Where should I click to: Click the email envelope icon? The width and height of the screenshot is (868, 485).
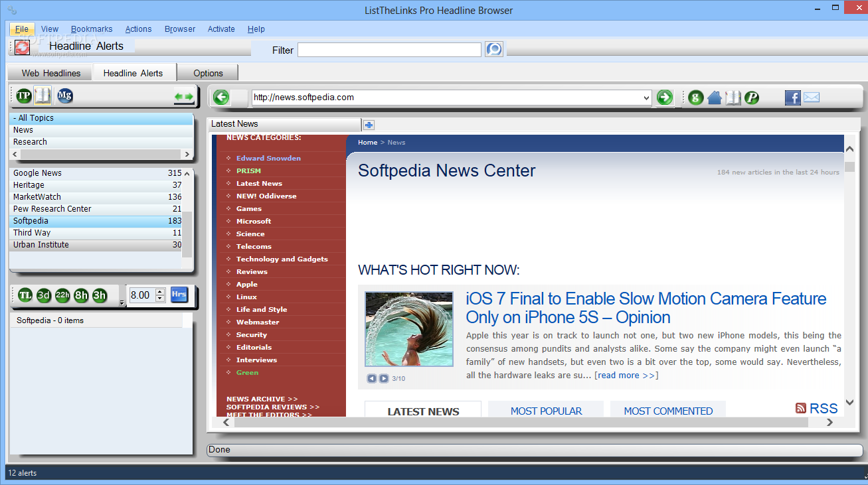click(x=812, y=98)
